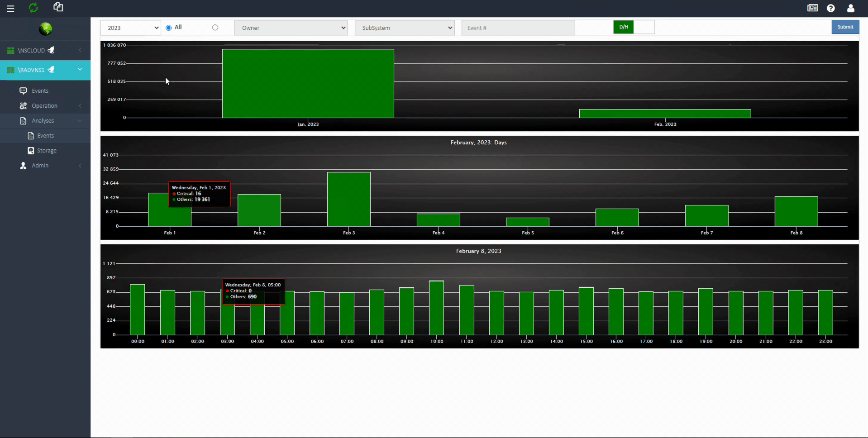Screen dimensions: 868x438
Task: Click the file icon of Analyses Events
Action: 31,136
